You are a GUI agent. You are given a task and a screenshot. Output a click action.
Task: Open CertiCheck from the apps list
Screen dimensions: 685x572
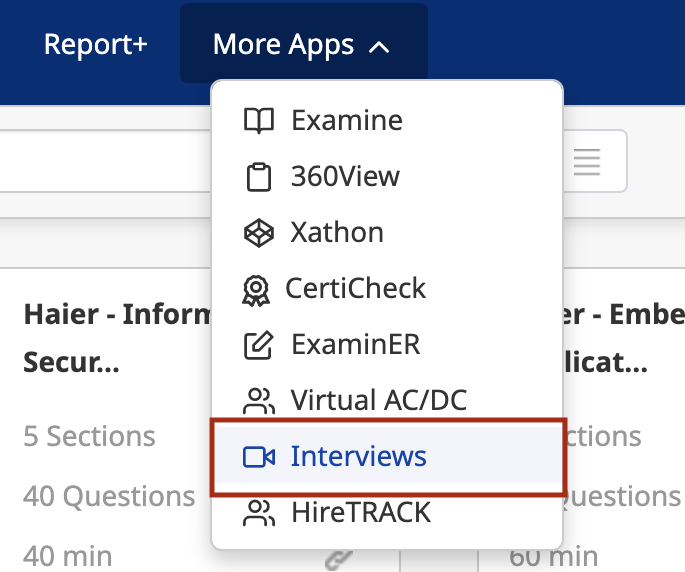point(387,288)
